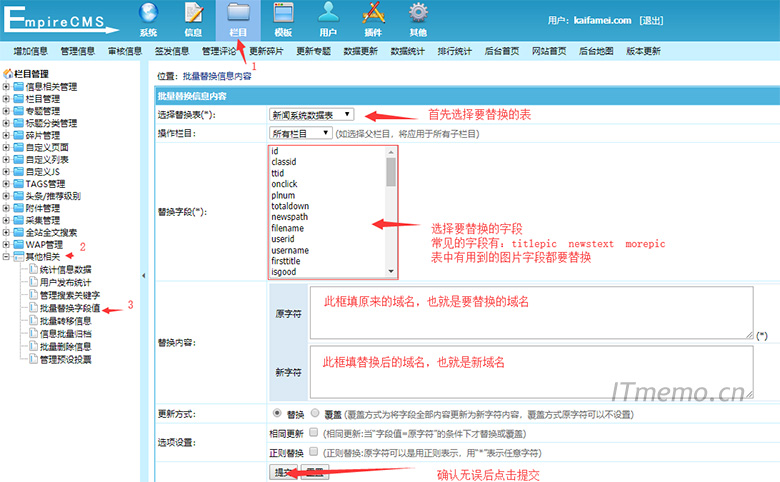Click folder icon beside 采集管理
This screenshot has height=482, width=780.
pyautogui.click(x=18, y=220)
